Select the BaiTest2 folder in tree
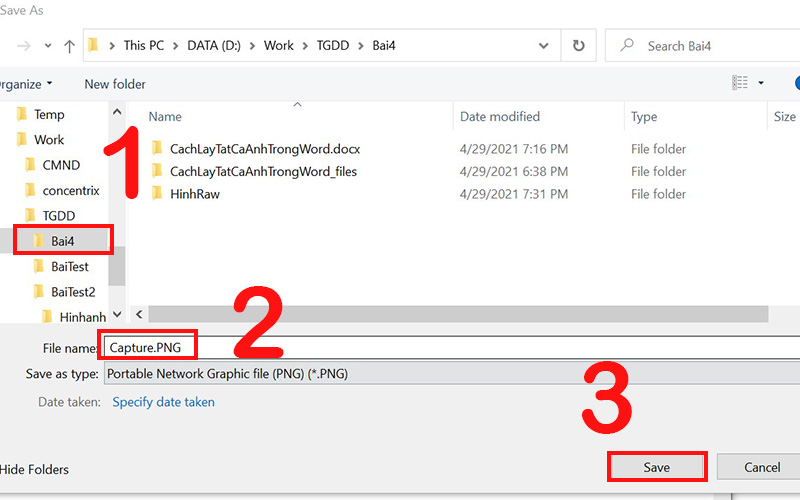 click(73, 292)
